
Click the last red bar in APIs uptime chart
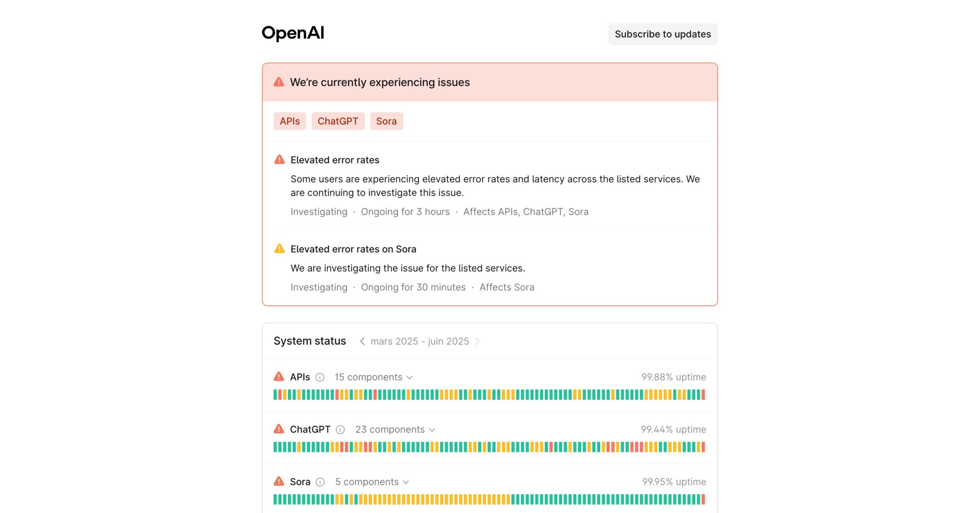point(703,395)
